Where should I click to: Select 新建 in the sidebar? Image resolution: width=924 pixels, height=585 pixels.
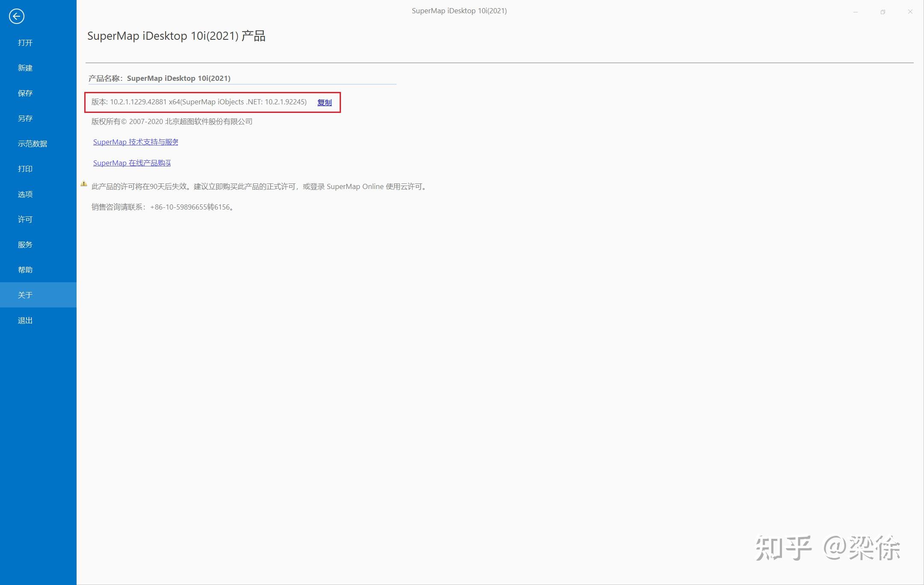point(38,68)
